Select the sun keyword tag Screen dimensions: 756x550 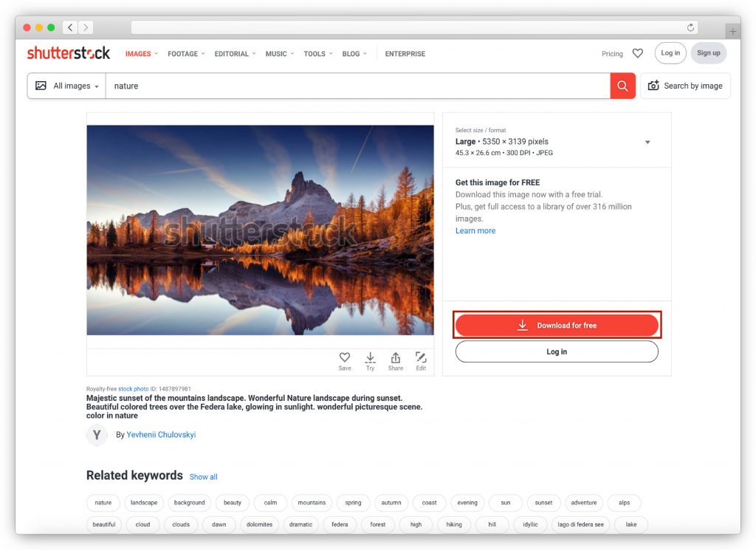(505, 503)
